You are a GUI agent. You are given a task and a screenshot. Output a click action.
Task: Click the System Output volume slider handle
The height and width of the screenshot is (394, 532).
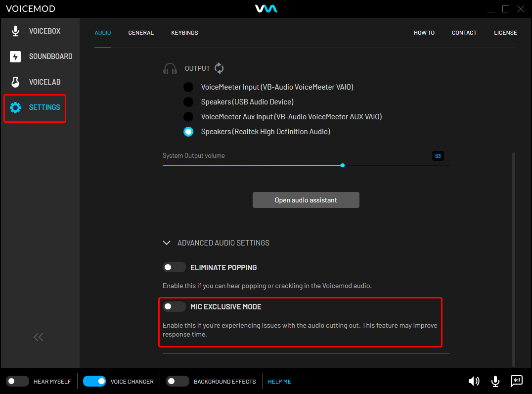(x=343, y=165)
